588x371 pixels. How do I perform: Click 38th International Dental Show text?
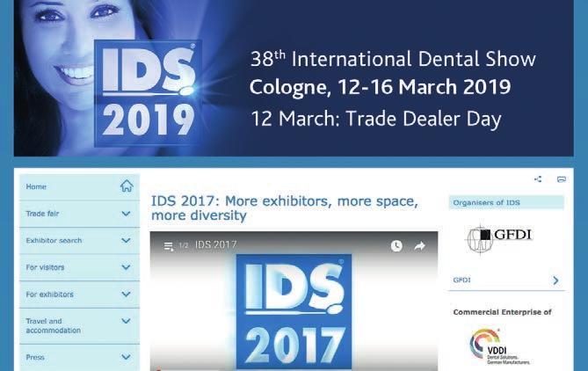point(393,59)
